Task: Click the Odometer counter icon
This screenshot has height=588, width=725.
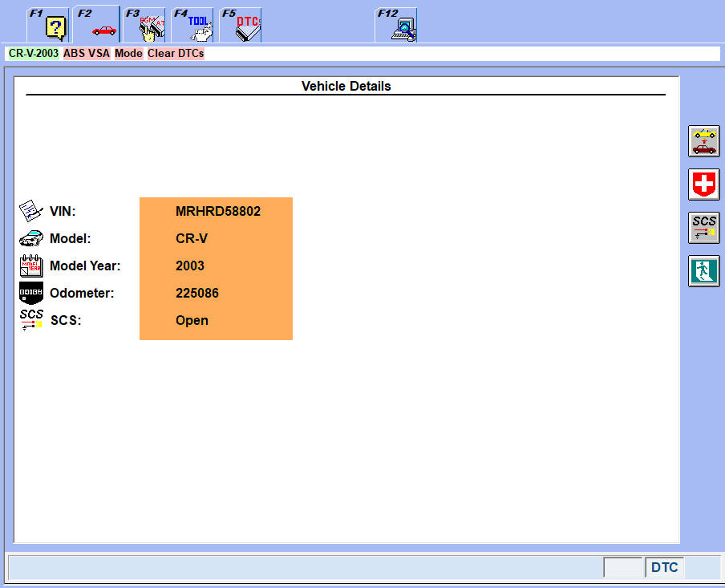Action: tap(31, 293)
